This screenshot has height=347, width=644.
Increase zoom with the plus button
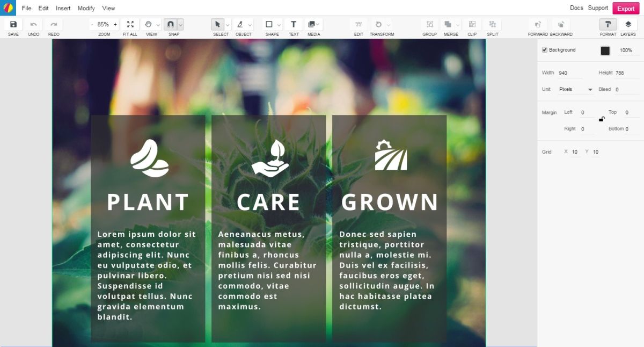tap(115, 25)
